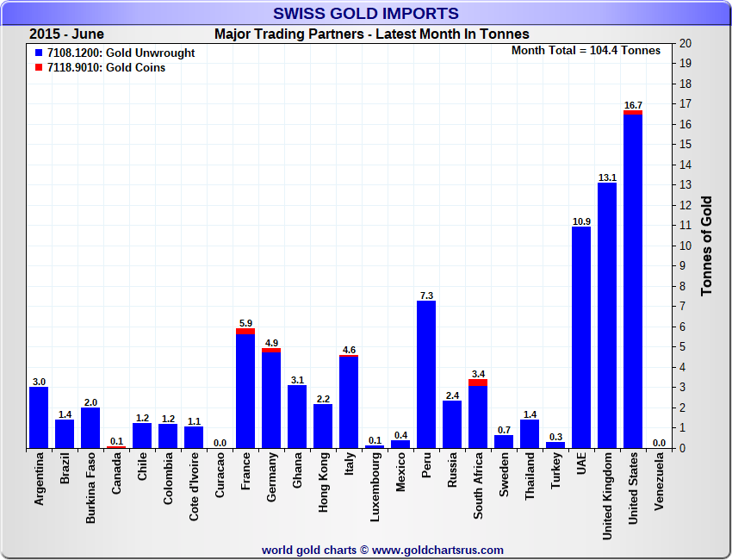Select the Peru bar
This screenshot has width=732, height=560.
coord(426,375)
